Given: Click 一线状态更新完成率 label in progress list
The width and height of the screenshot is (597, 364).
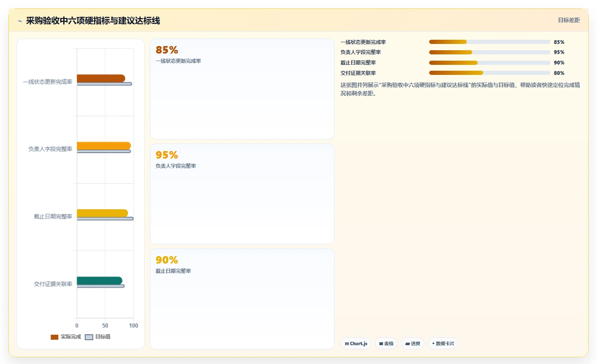Looking at the screenshot, I should [x=363, y=42].
